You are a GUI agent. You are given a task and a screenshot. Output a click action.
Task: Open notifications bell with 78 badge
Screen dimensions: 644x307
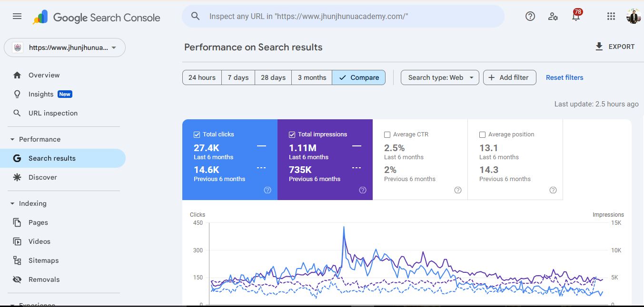576,16
